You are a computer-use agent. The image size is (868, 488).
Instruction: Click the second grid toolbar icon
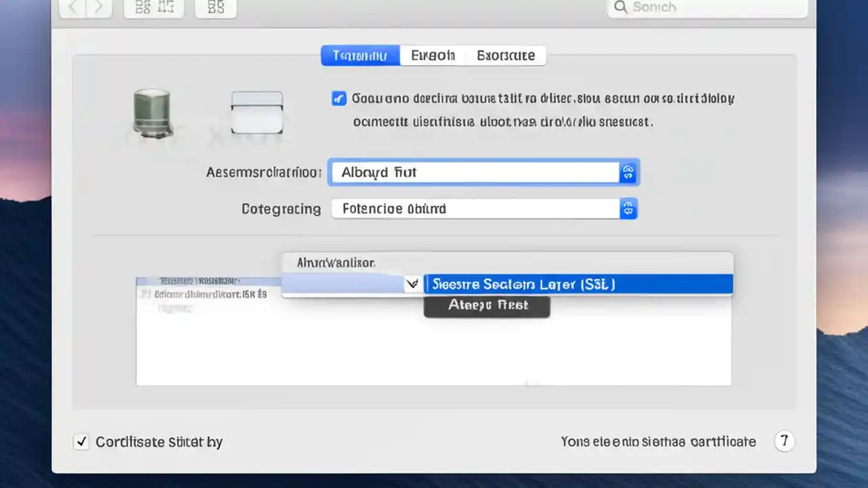(215, 7)
